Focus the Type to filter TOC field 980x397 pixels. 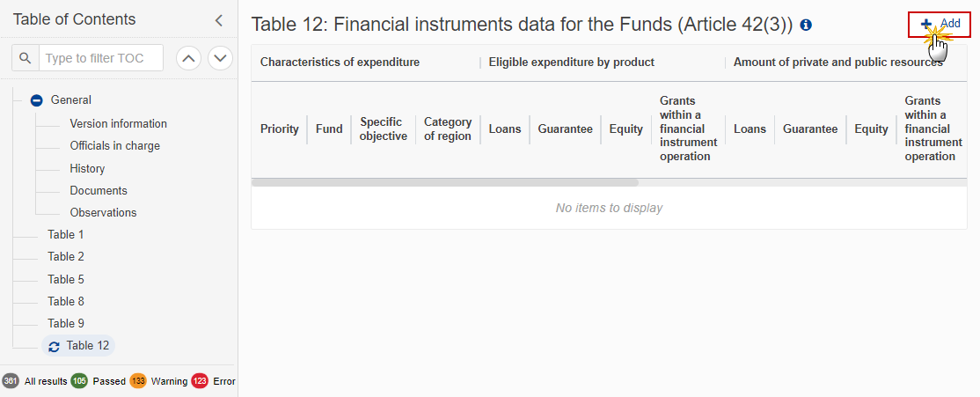100,58
